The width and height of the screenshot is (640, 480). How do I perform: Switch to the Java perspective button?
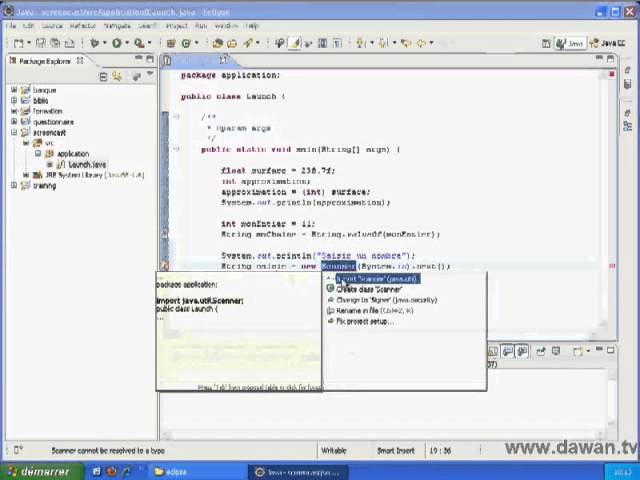pyautogui.click(x=570, y=43)
